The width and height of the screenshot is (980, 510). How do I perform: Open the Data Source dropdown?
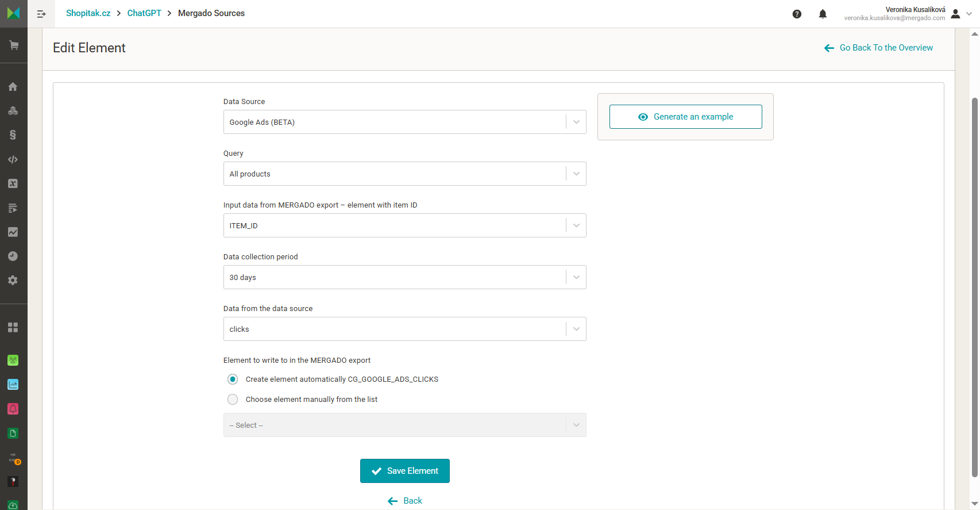(405, 122)
